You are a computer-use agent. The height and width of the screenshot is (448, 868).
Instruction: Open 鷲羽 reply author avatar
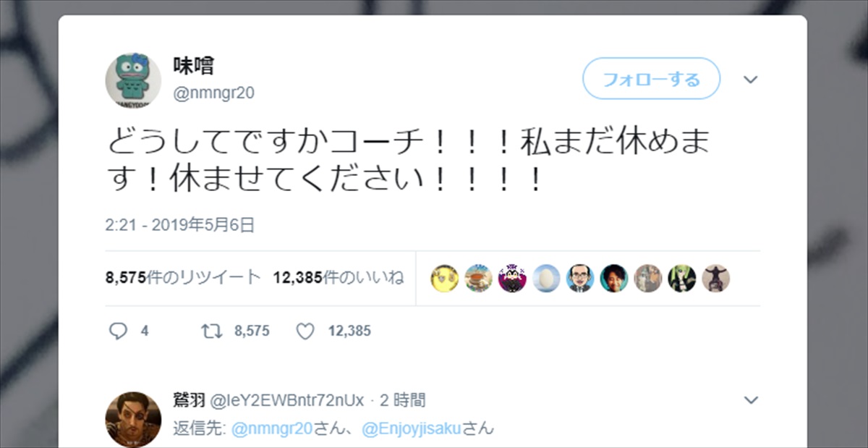pyautogui.click(x=133, y=419)
